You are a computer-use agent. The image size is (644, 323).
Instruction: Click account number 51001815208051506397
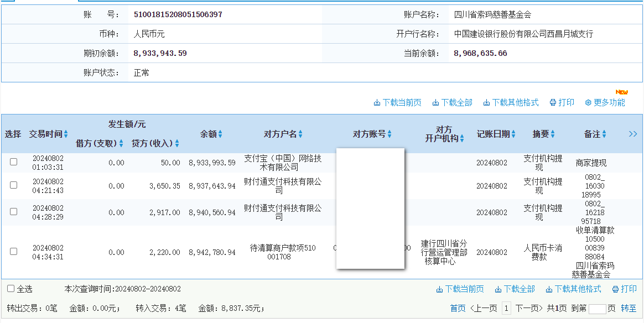point(178,15)
